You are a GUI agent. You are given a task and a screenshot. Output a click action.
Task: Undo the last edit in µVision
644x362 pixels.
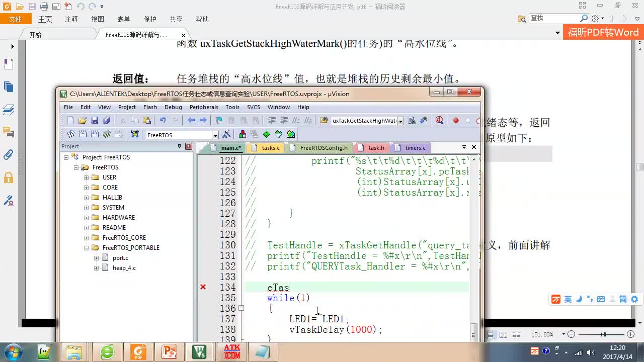pyautogui.click(x=163, y=120)
